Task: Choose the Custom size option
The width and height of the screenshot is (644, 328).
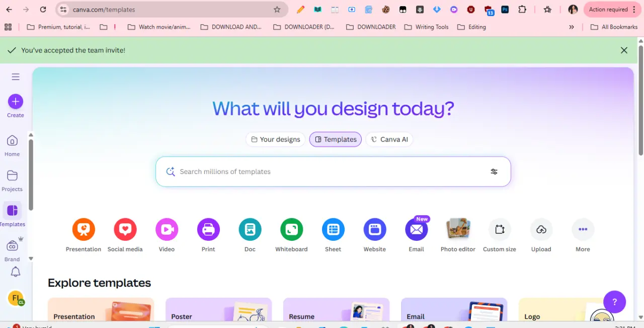Action: 500,235
